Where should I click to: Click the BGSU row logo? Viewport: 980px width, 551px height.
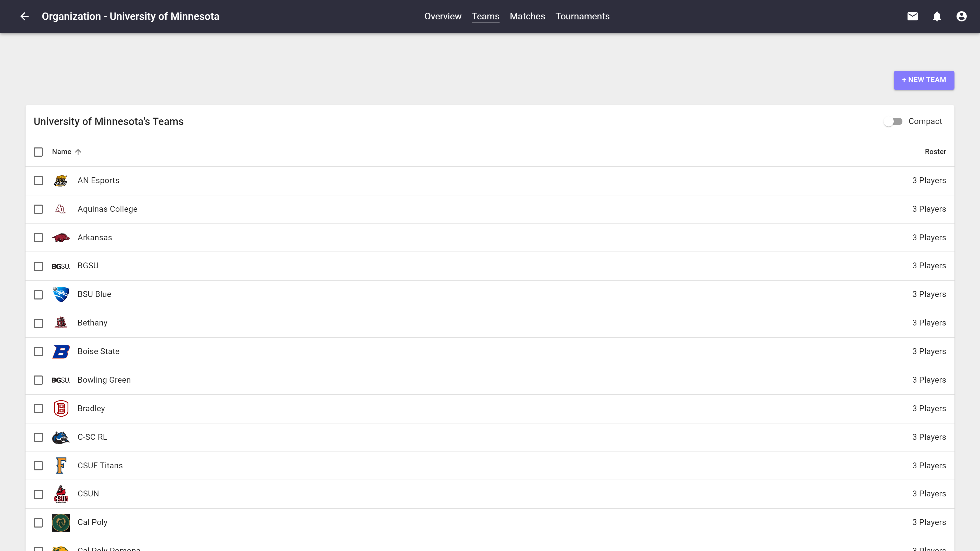(x=61, y=266)
